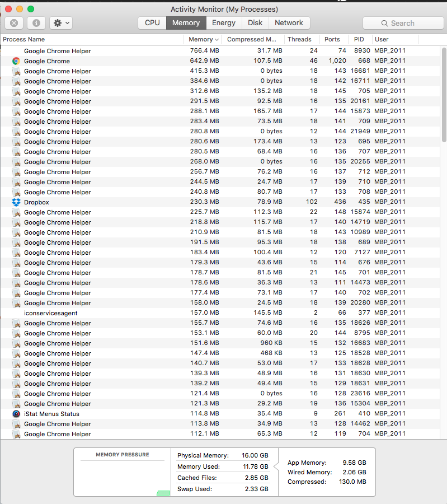Image resolution: width=447 pixels, height=504 pixels.
Task: Click helper icon in 268.0 MB row
Action: pyautogui.click(x=16, y=162)
